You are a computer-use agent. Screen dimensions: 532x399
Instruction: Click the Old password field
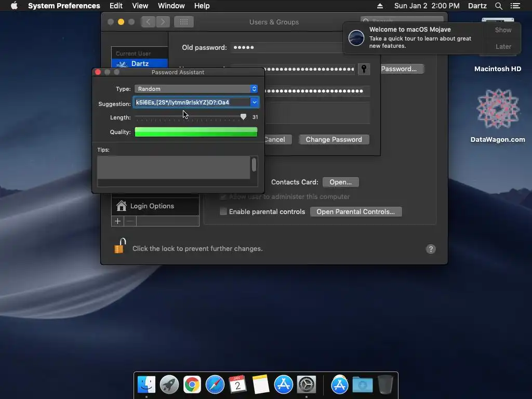[x=288, y=47]
